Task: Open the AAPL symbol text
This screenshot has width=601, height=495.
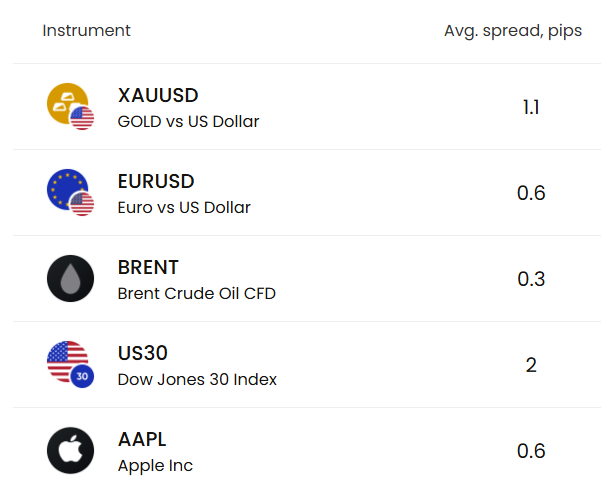Action: click(142, 439)
